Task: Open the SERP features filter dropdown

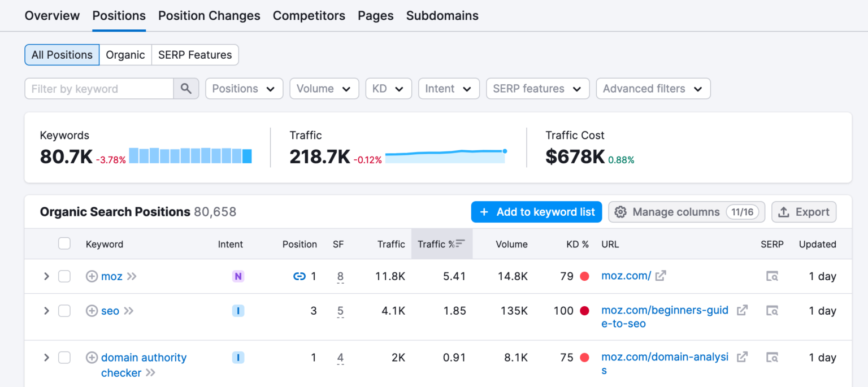Action: tap(538, 89)
